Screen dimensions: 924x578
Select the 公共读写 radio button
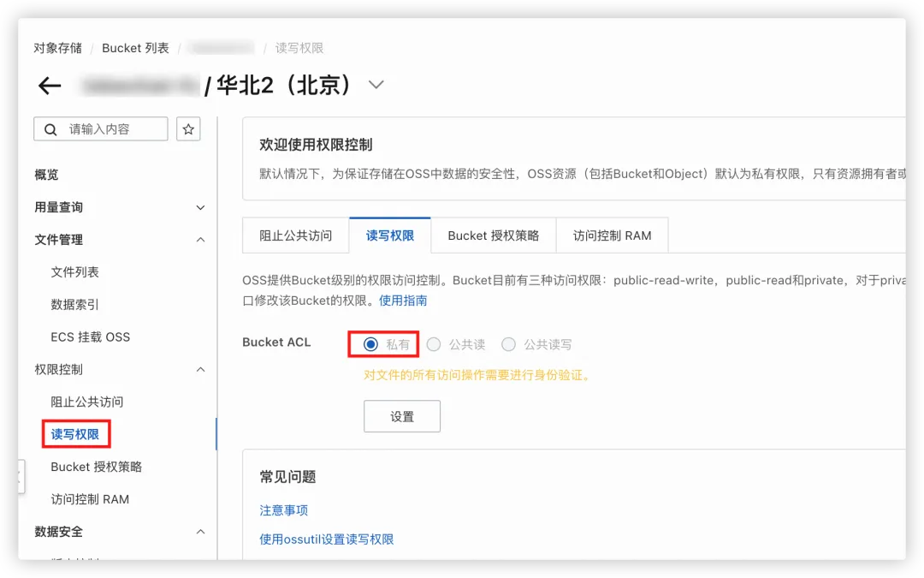coord(508,344)
